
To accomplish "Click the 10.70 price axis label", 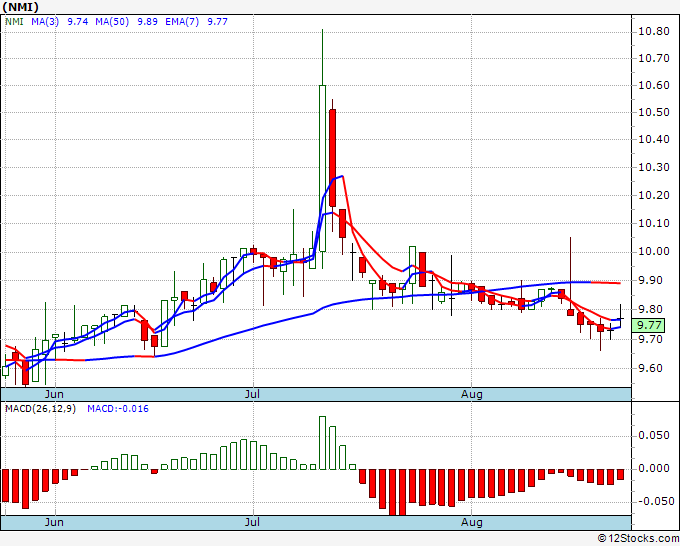I will [x=654, y=58].
